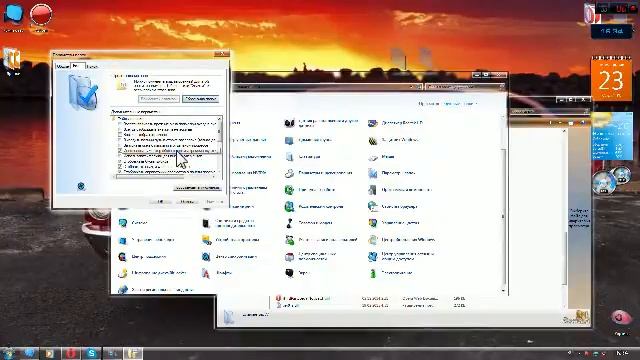Click the right folder views button (reset folders)

tap(201, 99)
